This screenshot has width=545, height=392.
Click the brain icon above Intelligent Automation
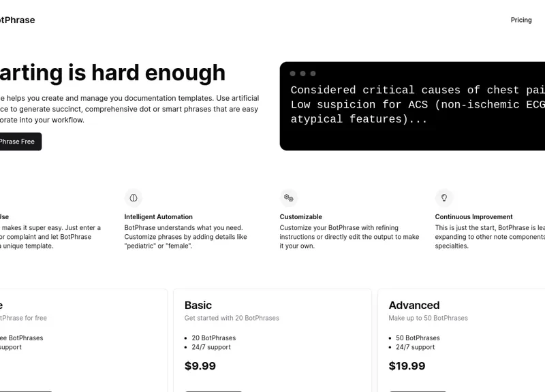point(134,198)
